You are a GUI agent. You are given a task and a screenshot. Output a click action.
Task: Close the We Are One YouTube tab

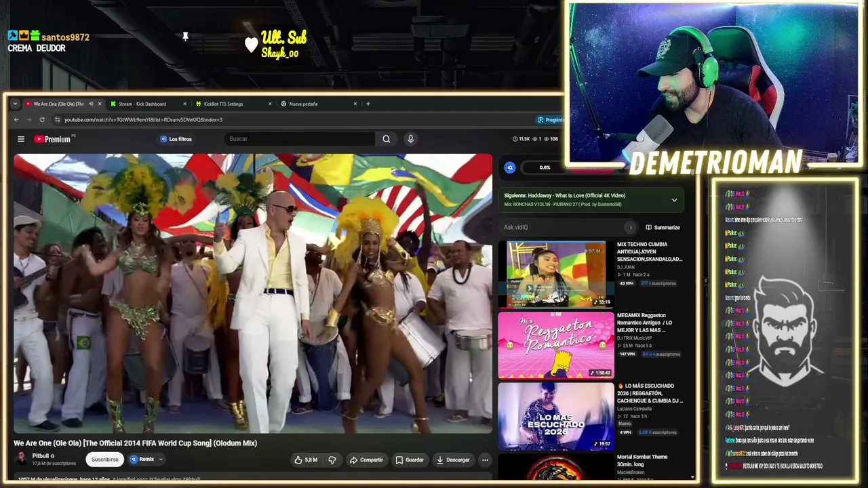(x=100, y=104)
